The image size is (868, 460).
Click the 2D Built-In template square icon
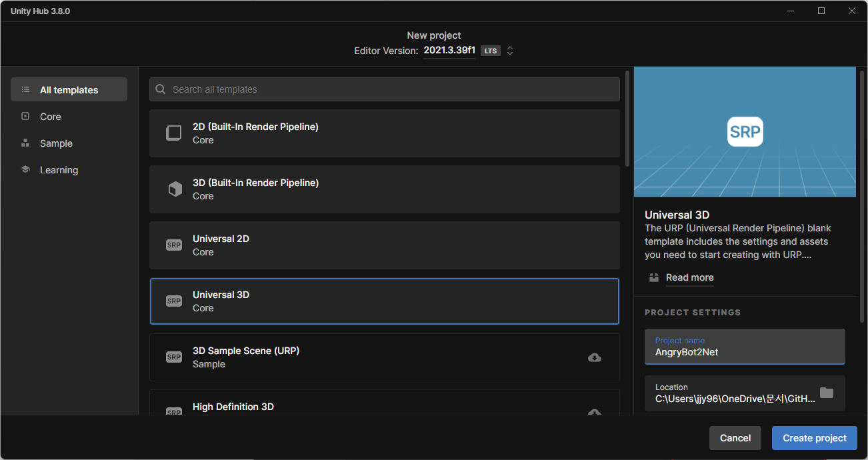point(173,133)
